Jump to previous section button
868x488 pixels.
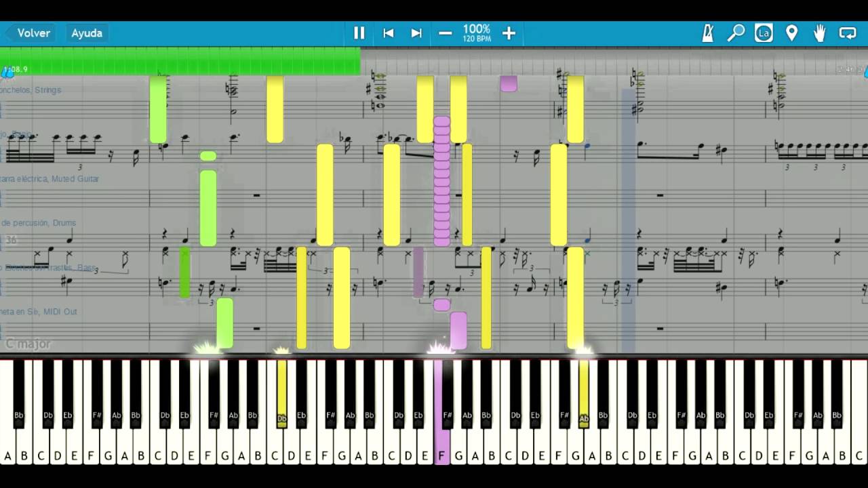click(388, 33)
